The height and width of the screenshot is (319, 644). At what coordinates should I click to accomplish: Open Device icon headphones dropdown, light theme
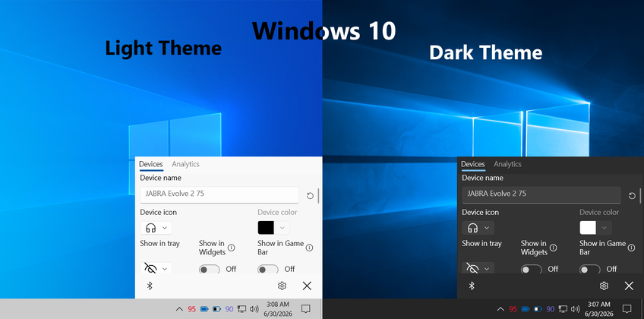156,228
